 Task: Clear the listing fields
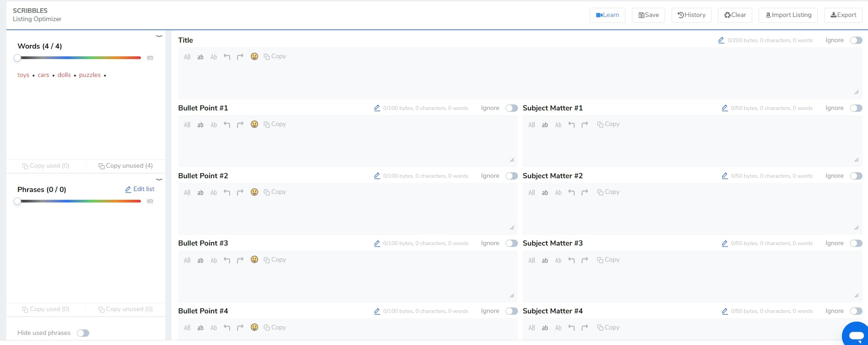pyautogui.click(x=735, y=15)
